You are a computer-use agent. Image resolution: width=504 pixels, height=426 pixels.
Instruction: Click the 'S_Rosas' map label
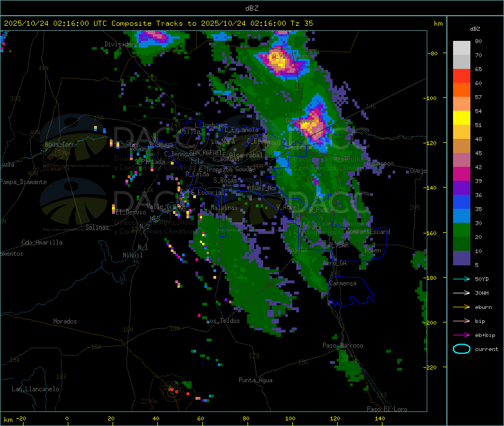tap(225, 180)
